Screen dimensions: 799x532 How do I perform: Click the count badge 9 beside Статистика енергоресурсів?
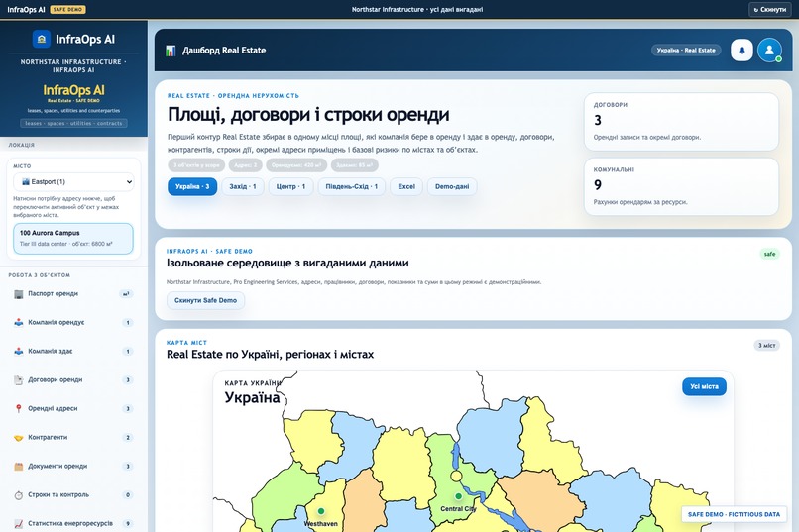coord(128,523)
